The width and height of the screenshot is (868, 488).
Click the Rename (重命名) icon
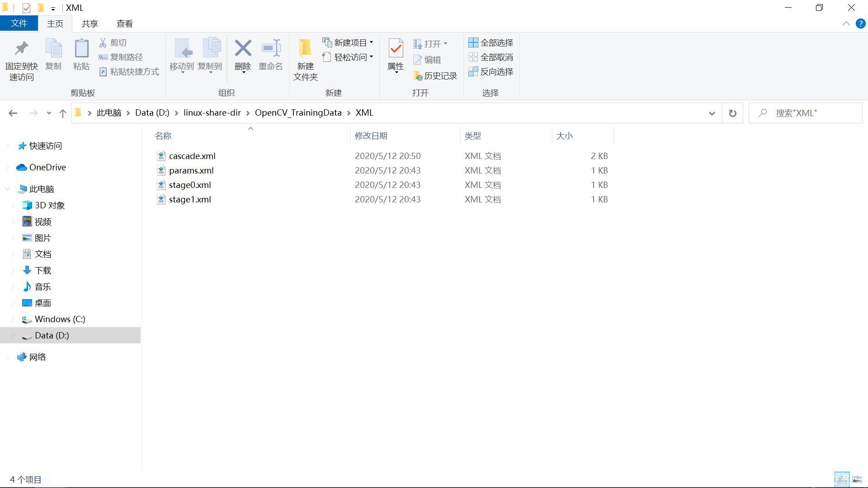tap(271, 48)
